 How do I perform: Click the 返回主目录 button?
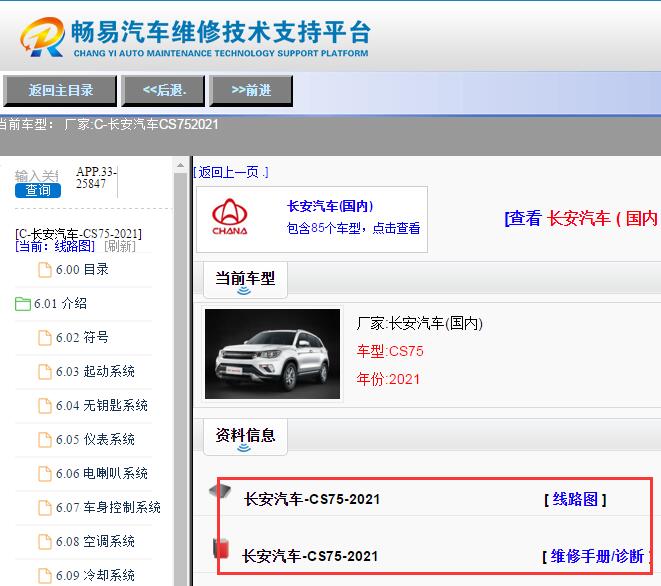click(x=60, y=90)
